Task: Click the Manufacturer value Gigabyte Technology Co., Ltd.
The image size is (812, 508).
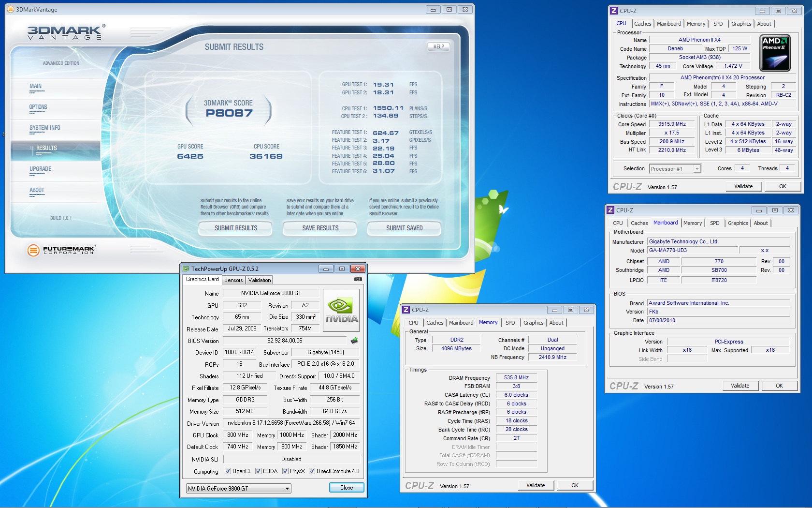Action: pos(718,241)
